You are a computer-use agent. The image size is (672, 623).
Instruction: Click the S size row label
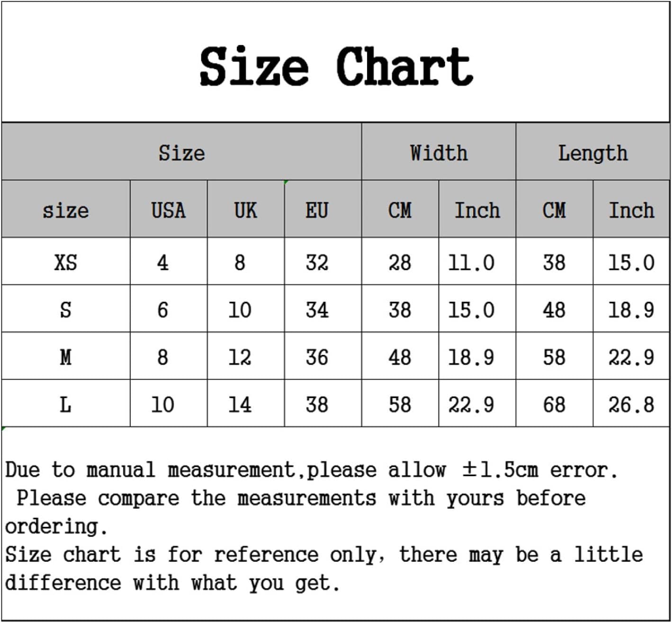(65, 309)
